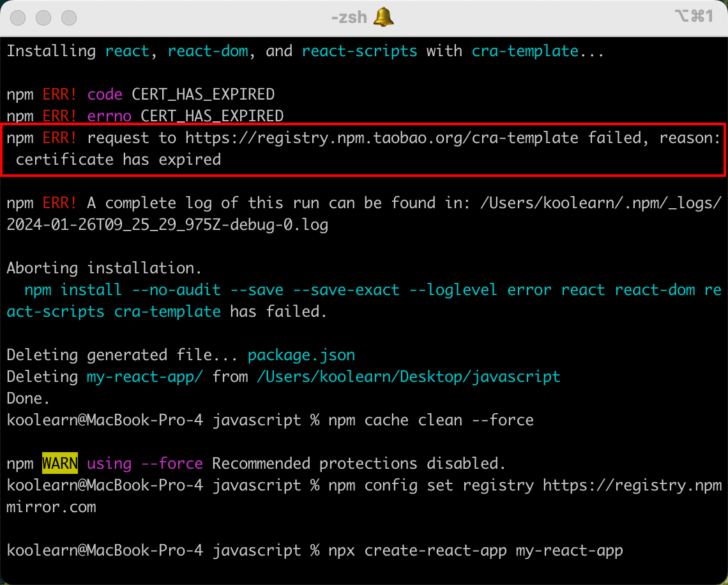Viewport: 728px width, 585px height.
Task: Click the word "errno" in the npm error
Action: click(x=110, y=116)
